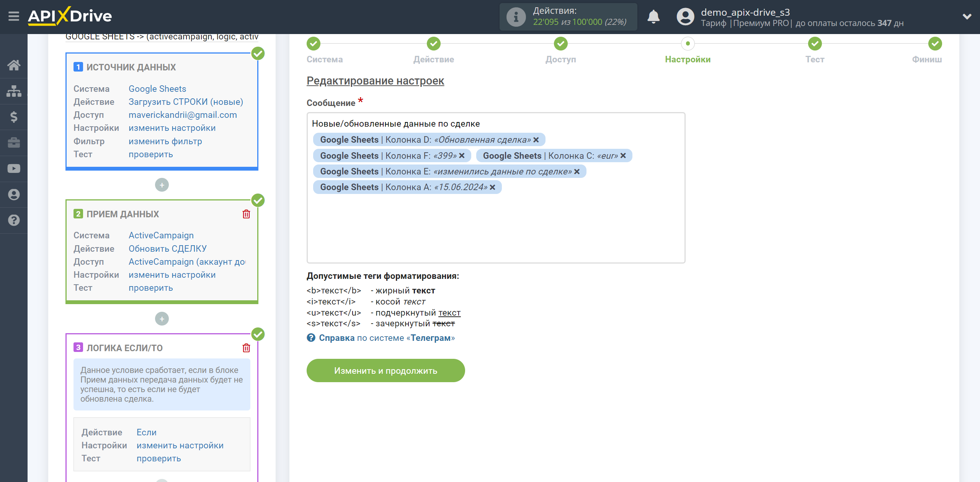Click изменить настройки in Источник данных
This screenshot has height=482, width=980.
click(x=172, y=128)
